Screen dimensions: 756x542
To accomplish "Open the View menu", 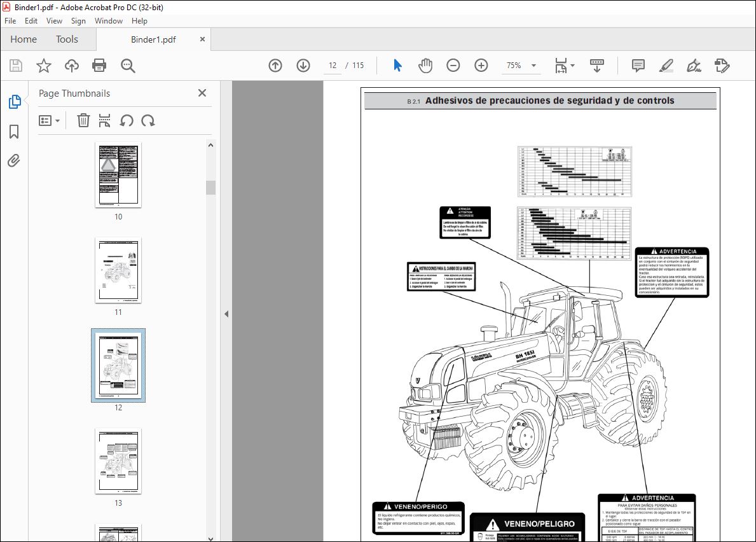I will (x=54, y=21).
